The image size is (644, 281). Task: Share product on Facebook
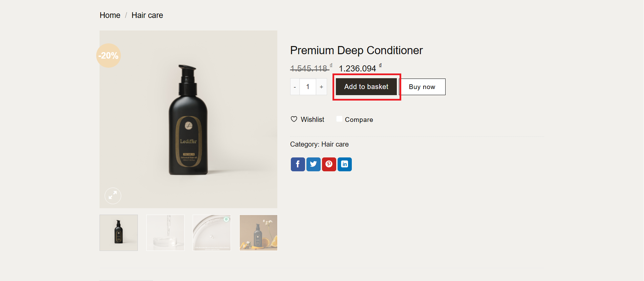(298, 164)
